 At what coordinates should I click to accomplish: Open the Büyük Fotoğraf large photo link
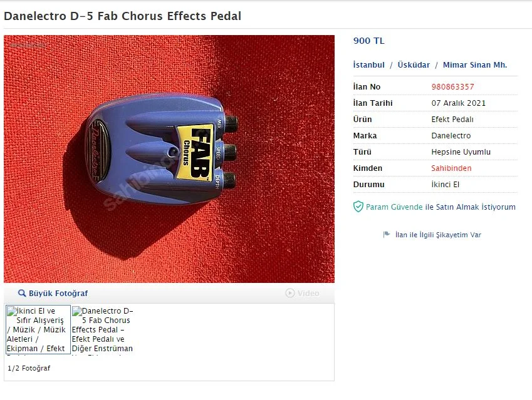click(58, 293)
